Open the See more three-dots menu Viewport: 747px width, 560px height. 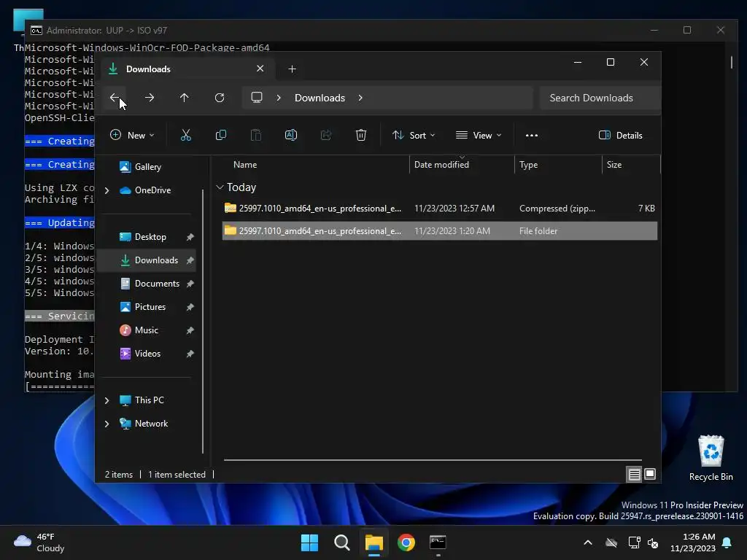coord(532,135)
